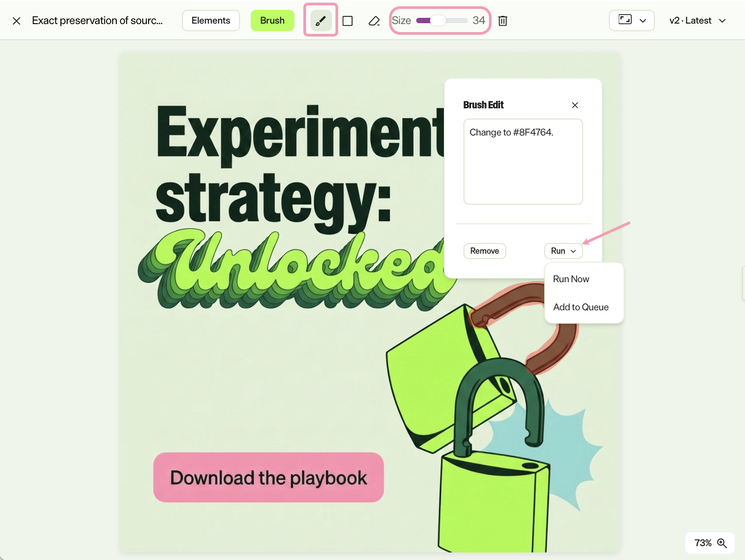This screenshot has height=560, width=745.
Task: Close the Brush Edit panel
Action: click(575, 105)
